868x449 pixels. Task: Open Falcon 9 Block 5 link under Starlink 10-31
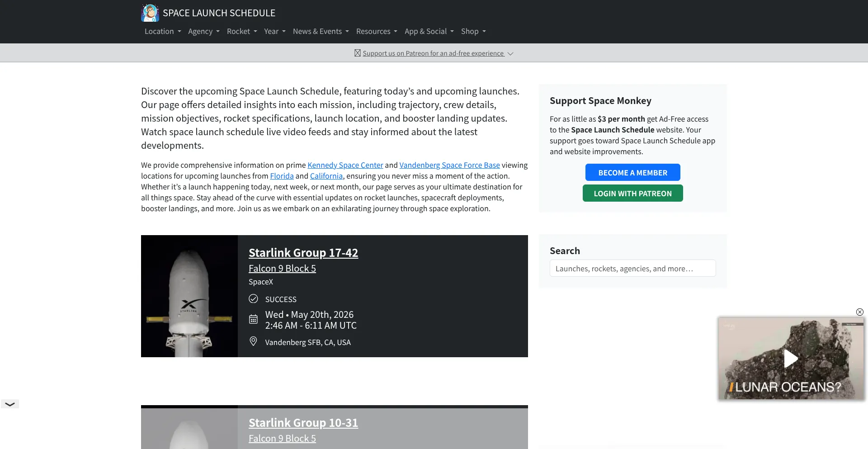pos(282,438)
